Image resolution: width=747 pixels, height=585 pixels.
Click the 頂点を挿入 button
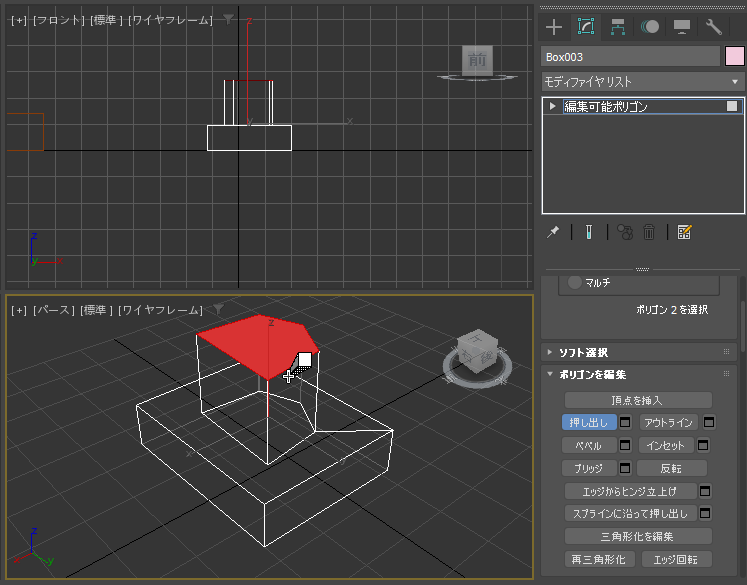[x=638, y=400]
